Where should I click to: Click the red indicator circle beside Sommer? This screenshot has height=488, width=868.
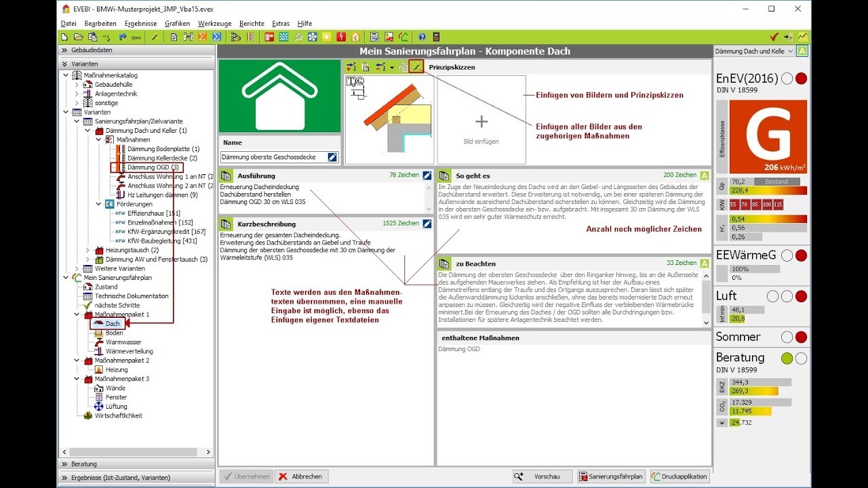(x=801, y=338)
